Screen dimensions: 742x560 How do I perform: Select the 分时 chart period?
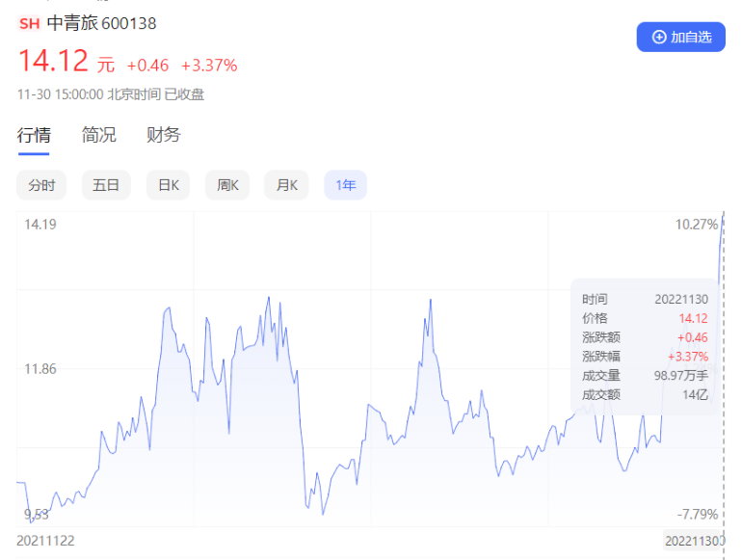pyautogui.click(x=41, y=185)
